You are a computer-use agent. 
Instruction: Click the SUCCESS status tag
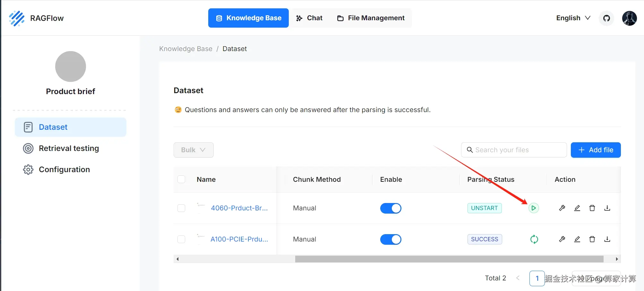(485, 239)
